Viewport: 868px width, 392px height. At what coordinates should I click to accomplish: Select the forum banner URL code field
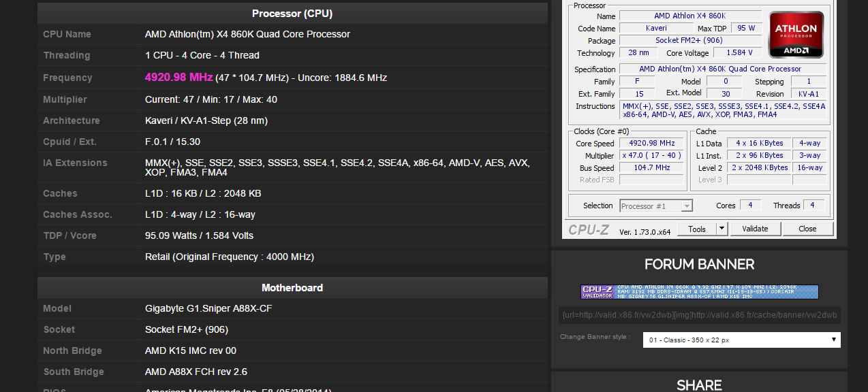pos(699,315)
